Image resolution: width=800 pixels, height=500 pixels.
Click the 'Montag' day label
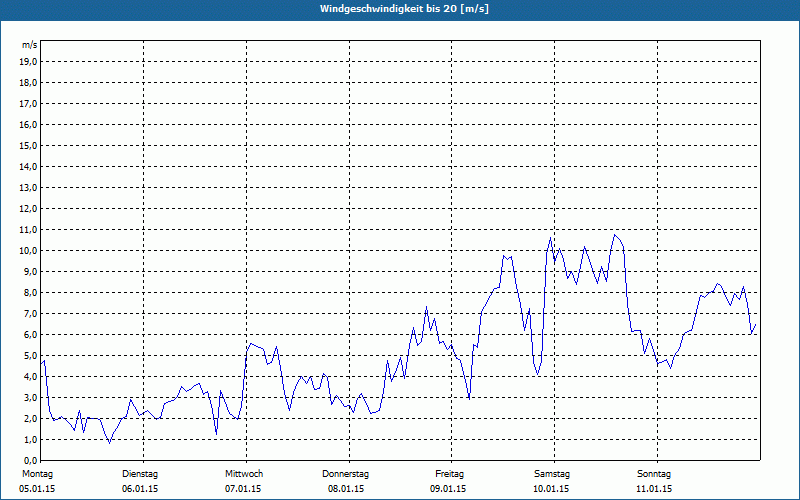37,474
